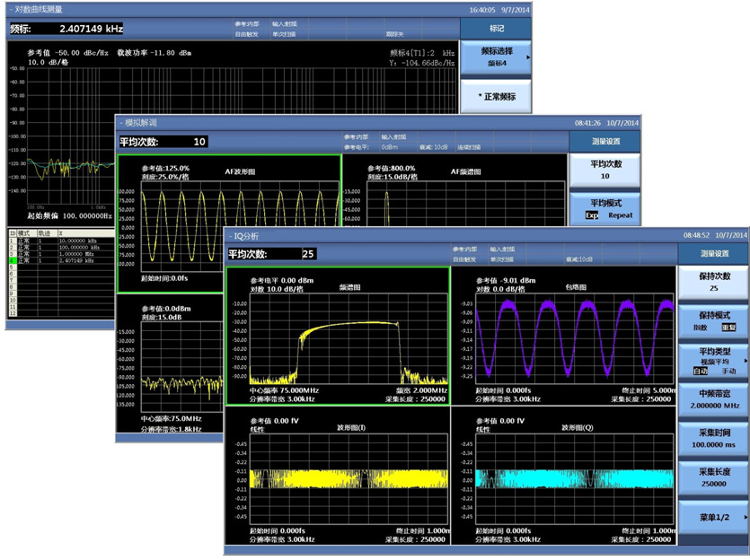The width and height of the screenshot is (750, 560).
Task: Click the 模拟解调 window title
Action: pos(141,123)
